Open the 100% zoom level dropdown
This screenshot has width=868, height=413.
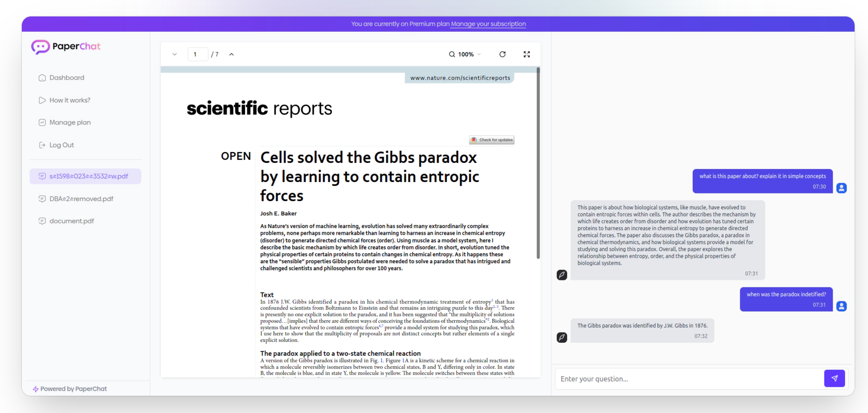point(469,54)
